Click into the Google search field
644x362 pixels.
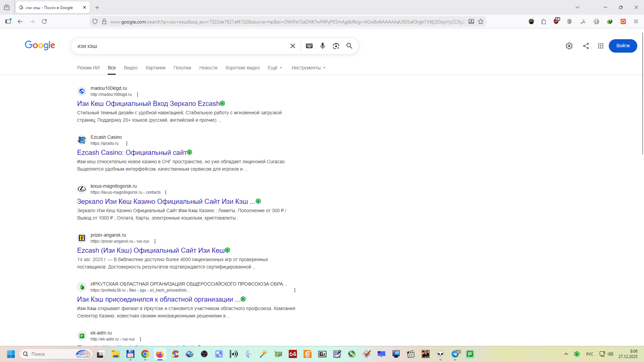pos(181,46)
